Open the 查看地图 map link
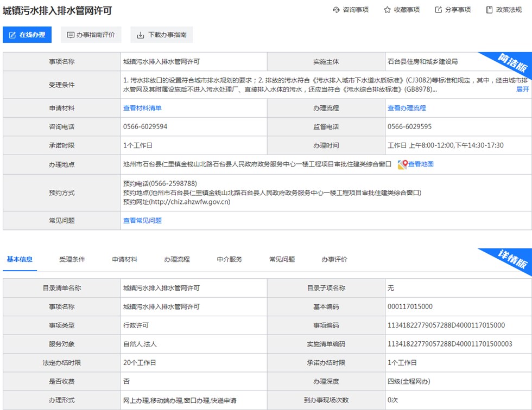 (421, 164)
